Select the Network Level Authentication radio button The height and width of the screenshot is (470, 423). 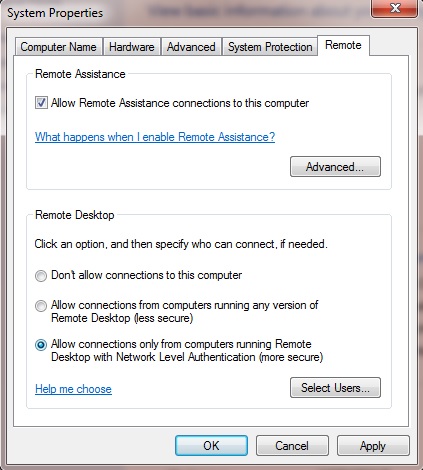coord(41,345)
